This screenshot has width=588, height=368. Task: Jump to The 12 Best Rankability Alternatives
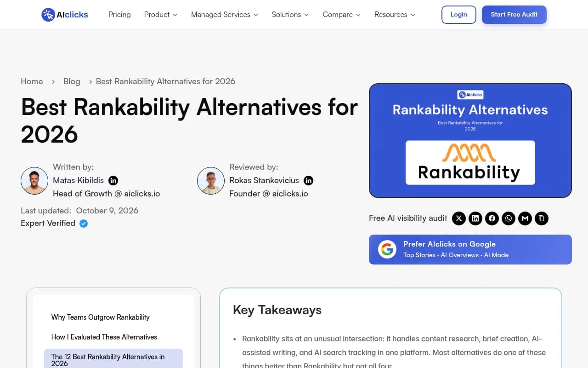(x=113, y=360)
